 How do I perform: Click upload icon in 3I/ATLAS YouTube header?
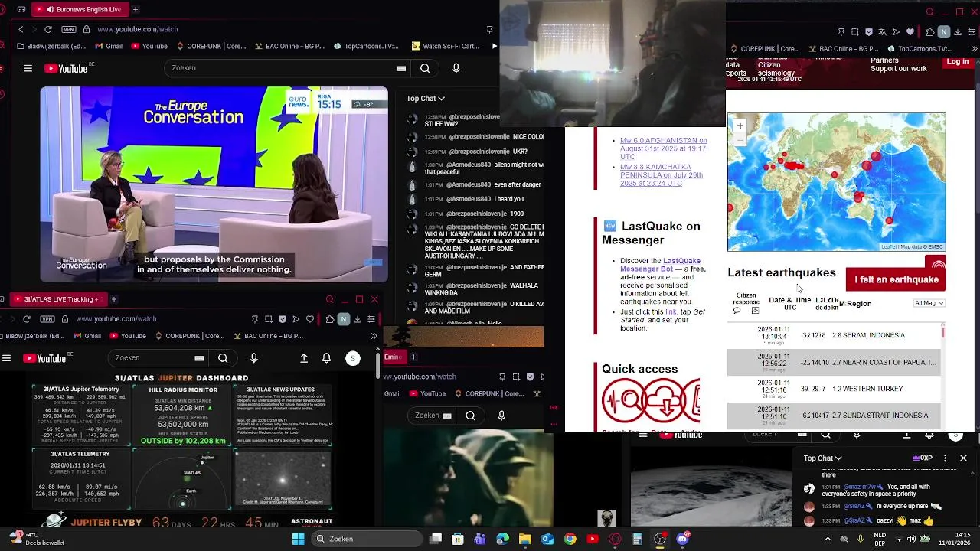coord(304,358)
